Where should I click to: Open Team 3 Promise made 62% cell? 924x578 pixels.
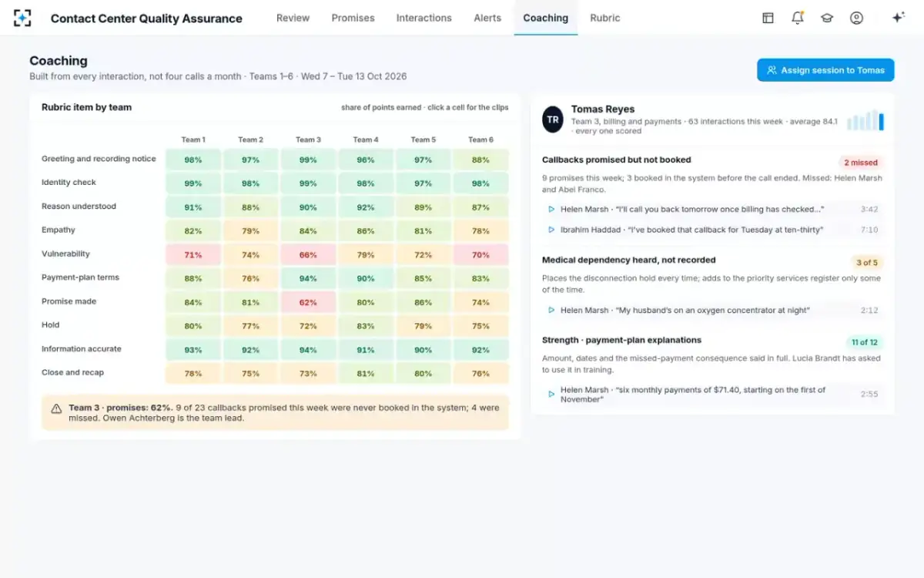pos(308,302)
